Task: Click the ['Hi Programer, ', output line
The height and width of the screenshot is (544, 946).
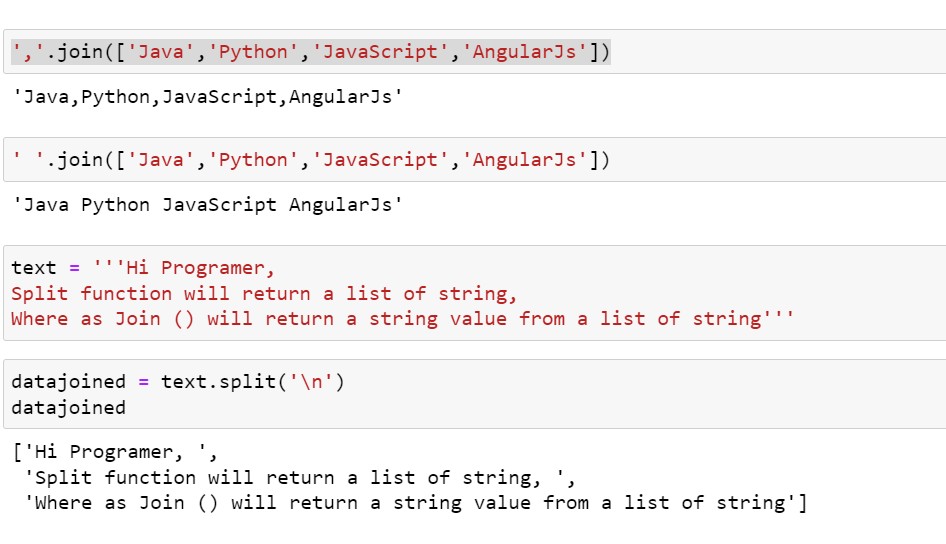Action: tap(114, 452)
